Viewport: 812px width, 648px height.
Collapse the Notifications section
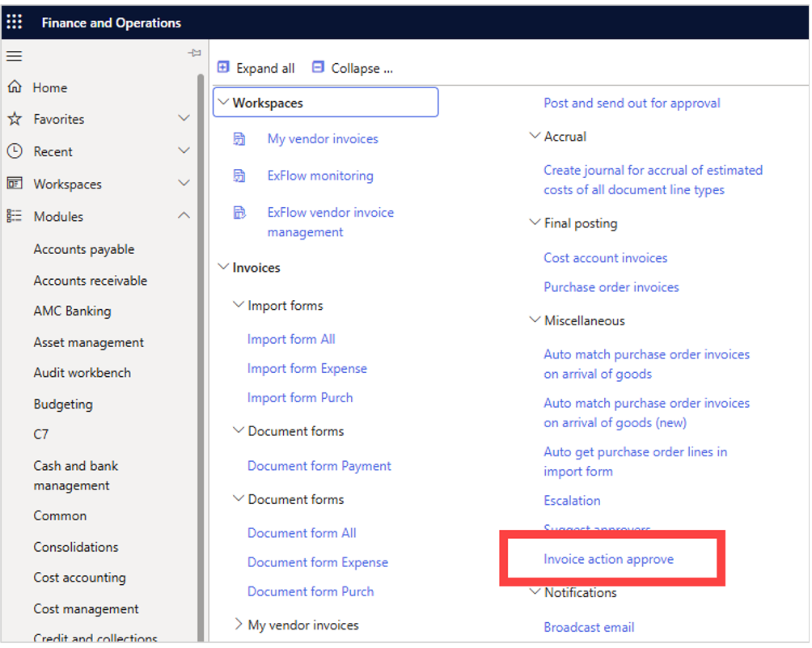[x=535, y=592]
